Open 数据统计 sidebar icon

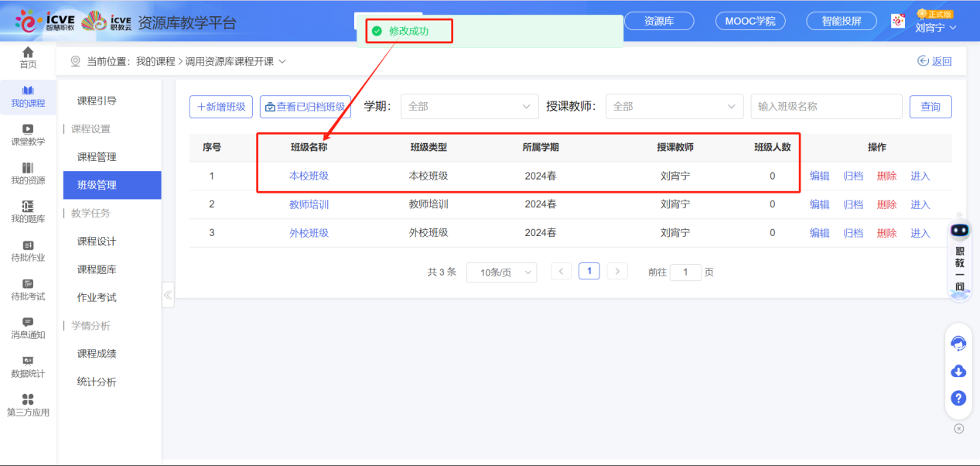[28, 361]
